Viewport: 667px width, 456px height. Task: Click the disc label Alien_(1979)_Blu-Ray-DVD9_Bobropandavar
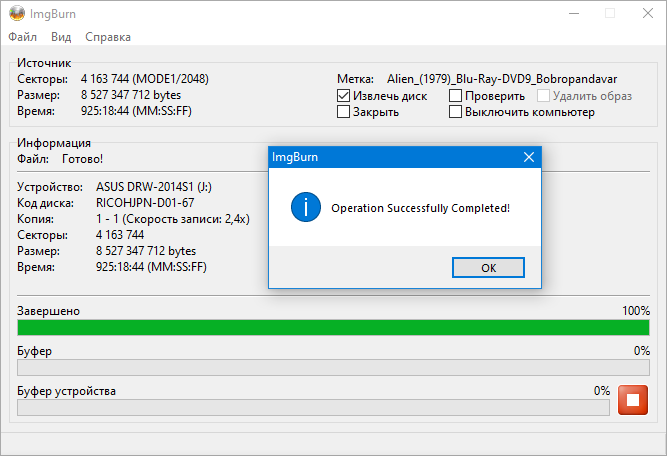[x=502, y=79]
